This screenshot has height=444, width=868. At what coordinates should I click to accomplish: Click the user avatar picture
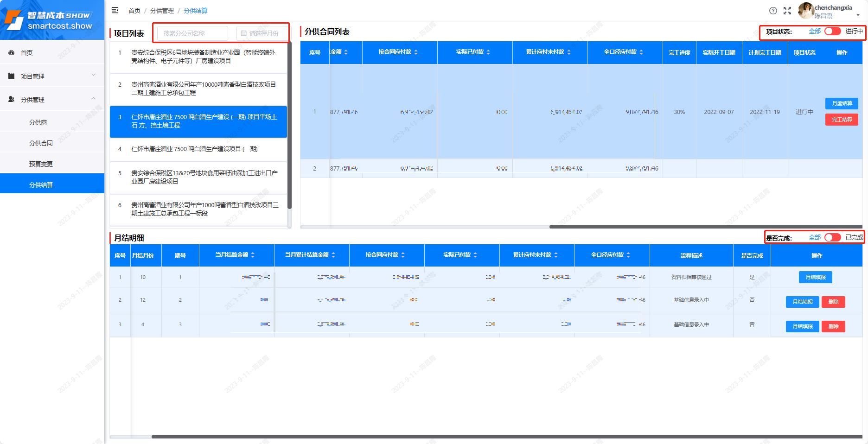[x=805, y=11]
